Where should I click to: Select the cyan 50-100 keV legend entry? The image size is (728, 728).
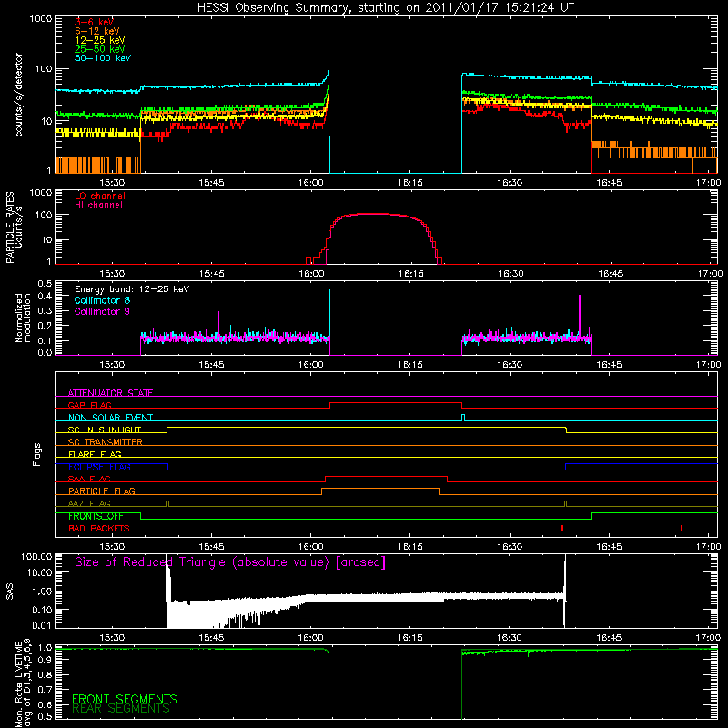pos(103,58)
